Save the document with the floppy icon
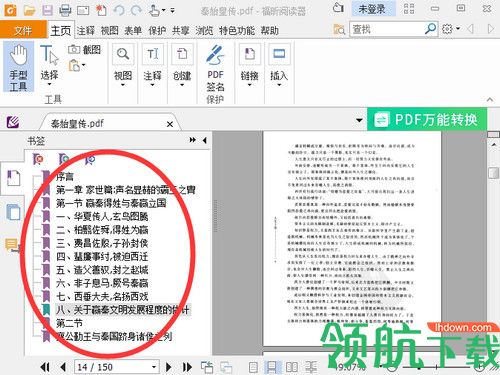The image size is (500, 375). [x=47, y=10]
